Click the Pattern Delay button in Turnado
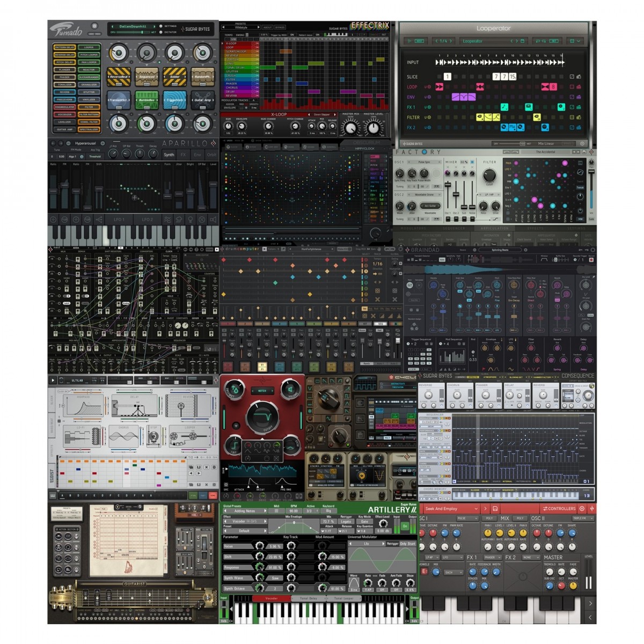Screen dimensions: 644x644 64,47
